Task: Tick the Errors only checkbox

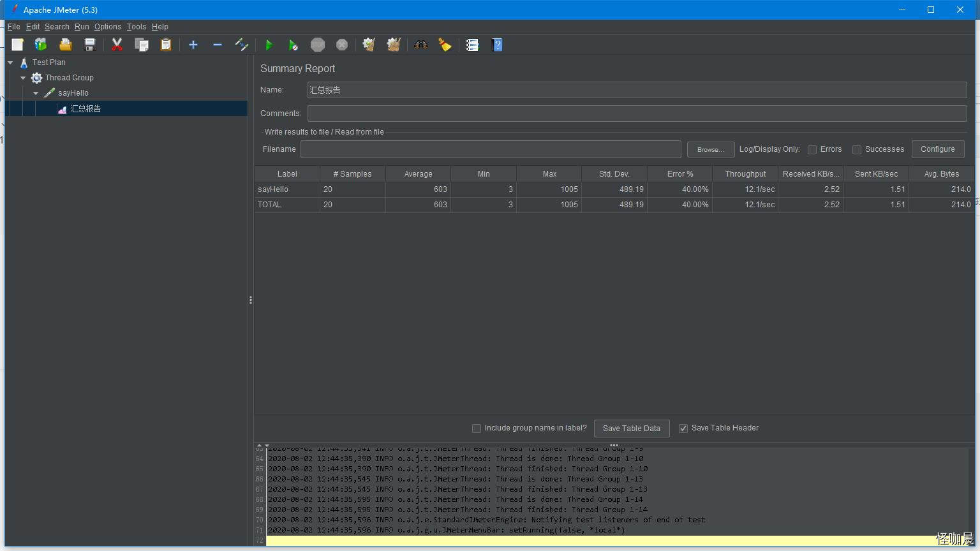Action: 812,149
